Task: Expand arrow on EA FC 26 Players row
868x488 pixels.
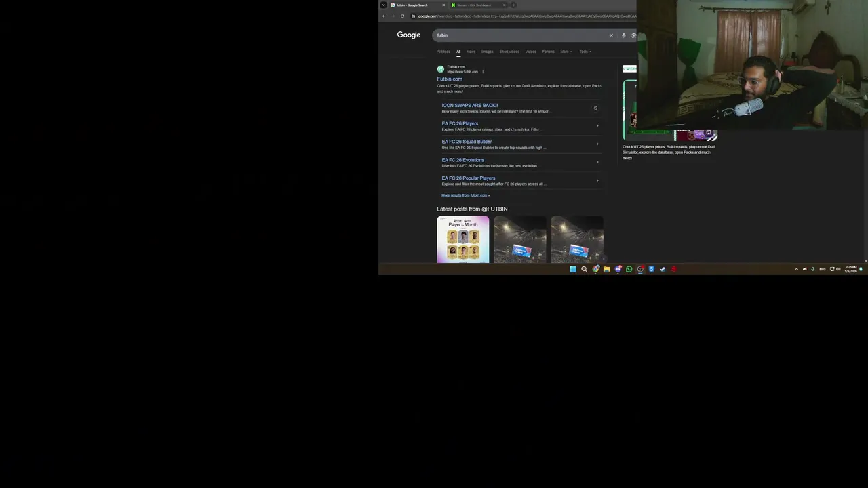Action: coord(597,125)
